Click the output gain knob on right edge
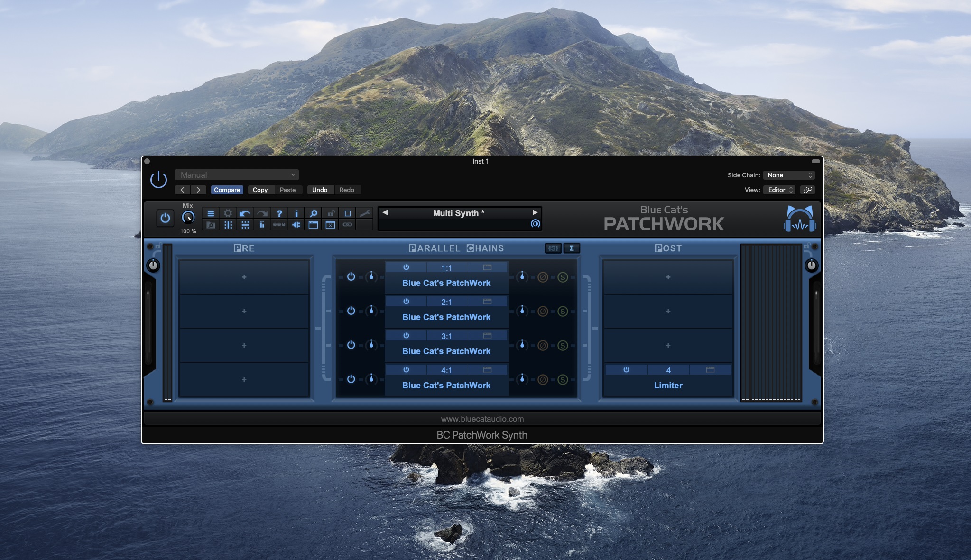Image resolution: width=971 pixels, height=560 pixels. [x=812, y=266]
